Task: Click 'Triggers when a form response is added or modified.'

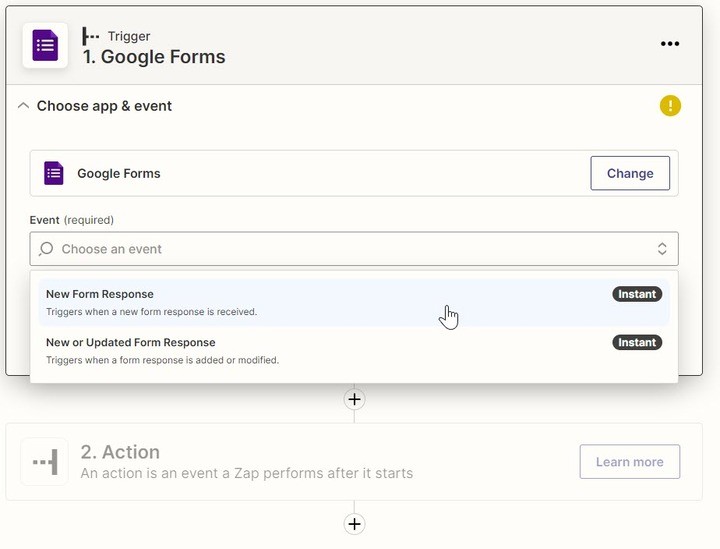Action: click(x=163, y=360)
